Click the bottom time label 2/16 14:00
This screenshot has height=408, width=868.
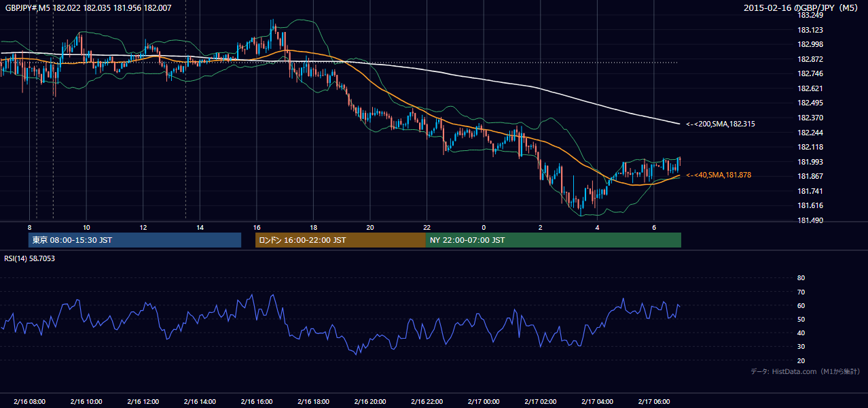200,401
